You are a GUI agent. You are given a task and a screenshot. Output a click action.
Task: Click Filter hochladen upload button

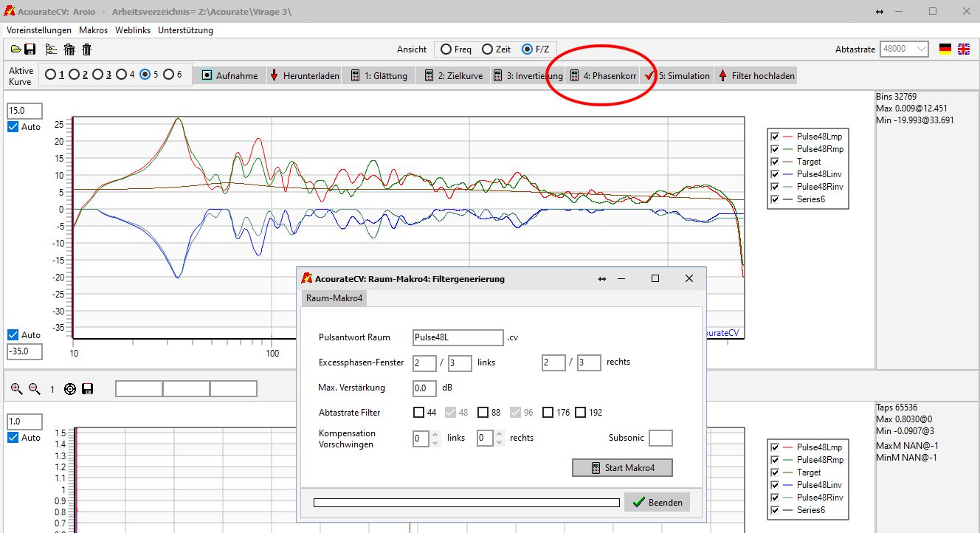tap(756, 75)
